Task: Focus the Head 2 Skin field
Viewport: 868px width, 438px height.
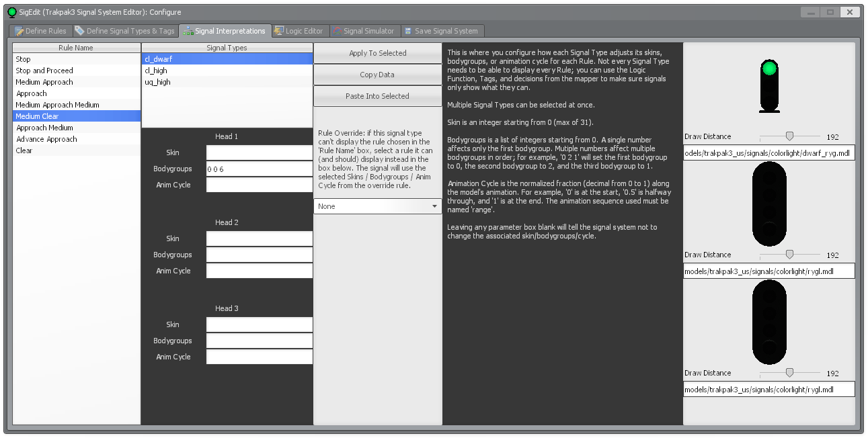Action: pyautogui.click(x=260, y=238)
